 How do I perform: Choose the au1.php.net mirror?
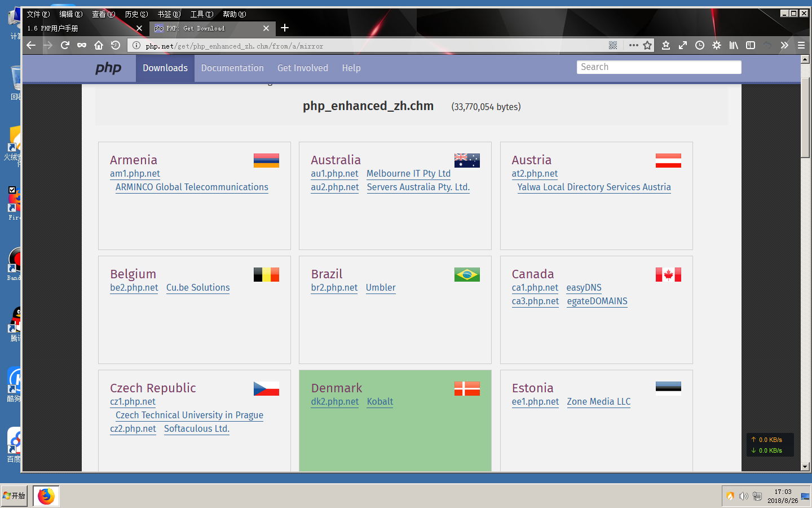(334, 174)
